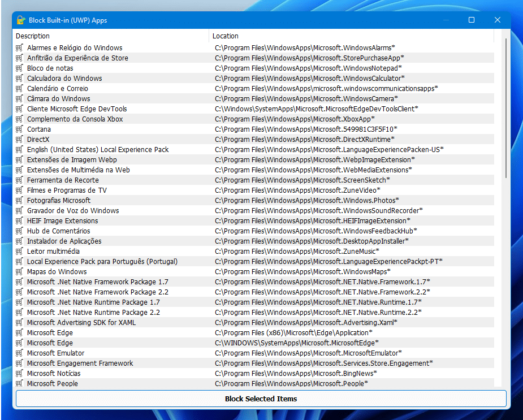Screen dimensions: 523x420
Task: Click the store icon beside Fotografias Microsoft
Action: [x=19, y=201]
